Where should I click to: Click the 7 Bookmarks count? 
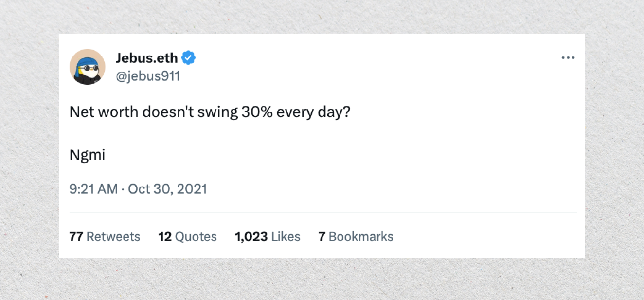[x=356, y=237]
